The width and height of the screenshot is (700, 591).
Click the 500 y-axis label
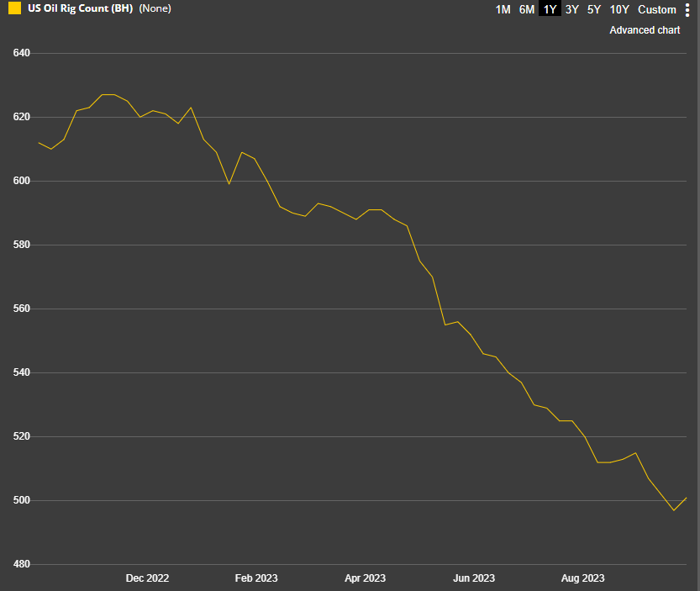click(22, 500)
